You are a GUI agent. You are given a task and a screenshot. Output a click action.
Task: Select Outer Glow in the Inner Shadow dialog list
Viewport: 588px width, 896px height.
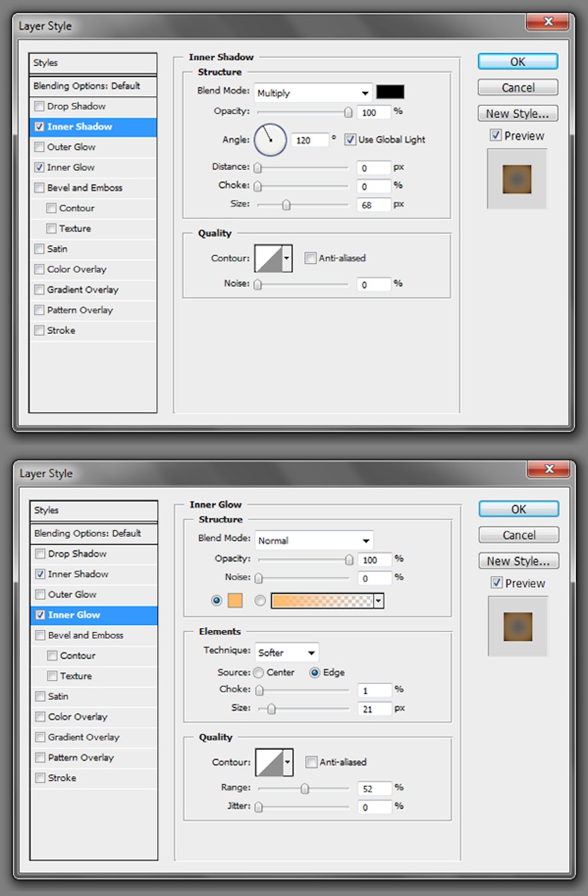point(71,147)
